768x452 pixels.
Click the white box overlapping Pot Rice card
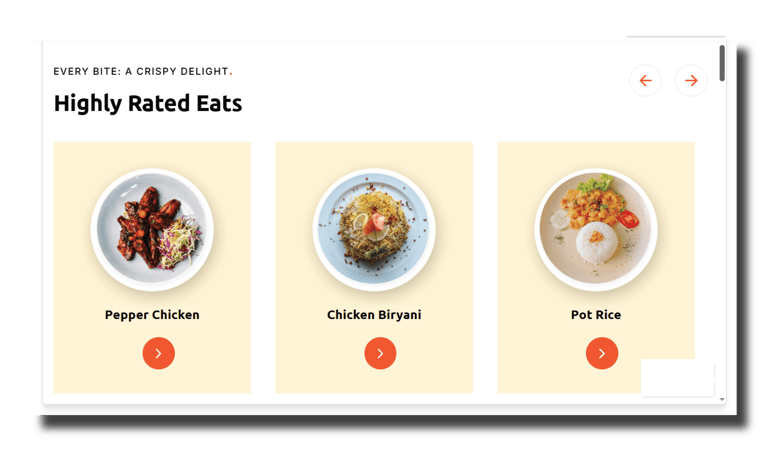click(677, 378)
